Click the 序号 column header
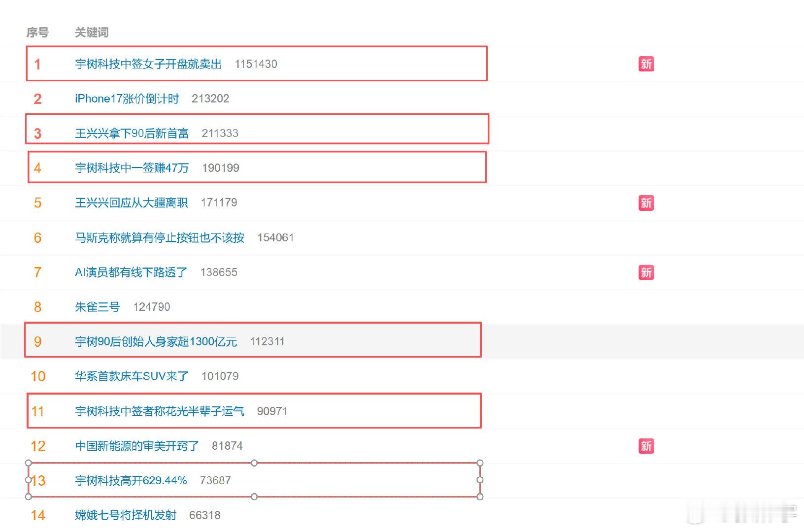 click(37, 33)
